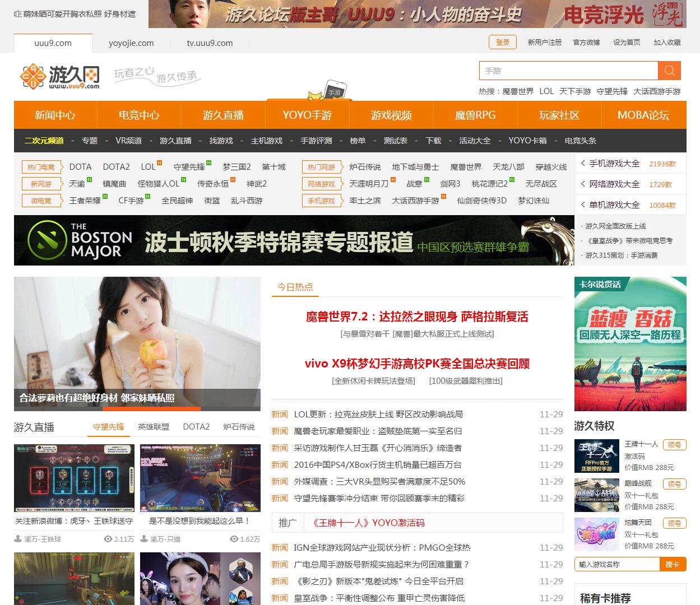The image size is (700, 605).
Task: Open 炫舞天团 game icon thumbnail
Action: point(597,534)
